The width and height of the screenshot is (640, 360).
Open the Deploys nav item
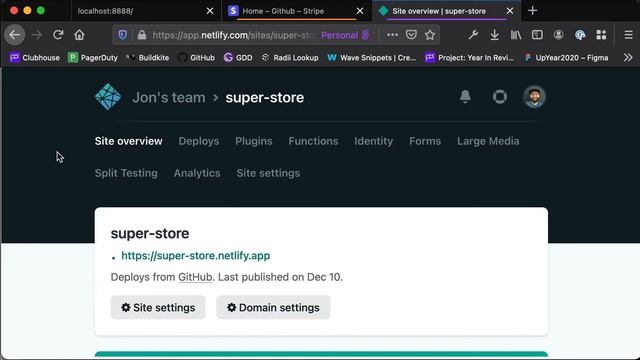point(199,141)
